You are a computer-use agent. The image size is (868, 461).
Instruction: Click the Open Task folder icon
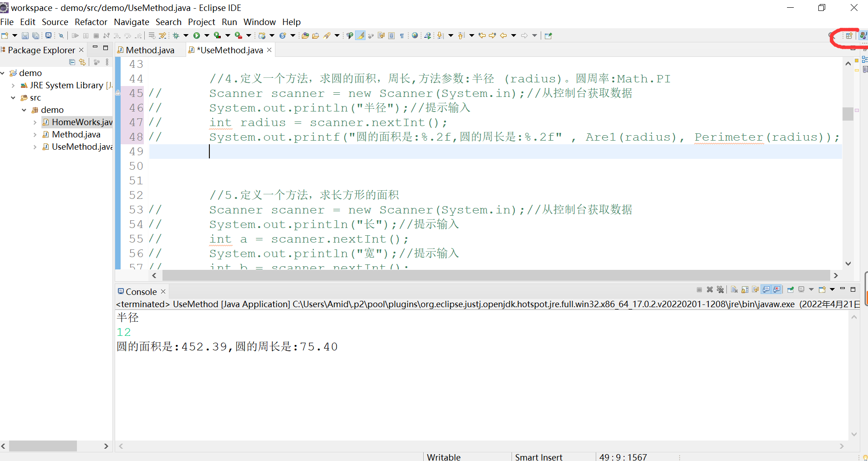(315, 35)
